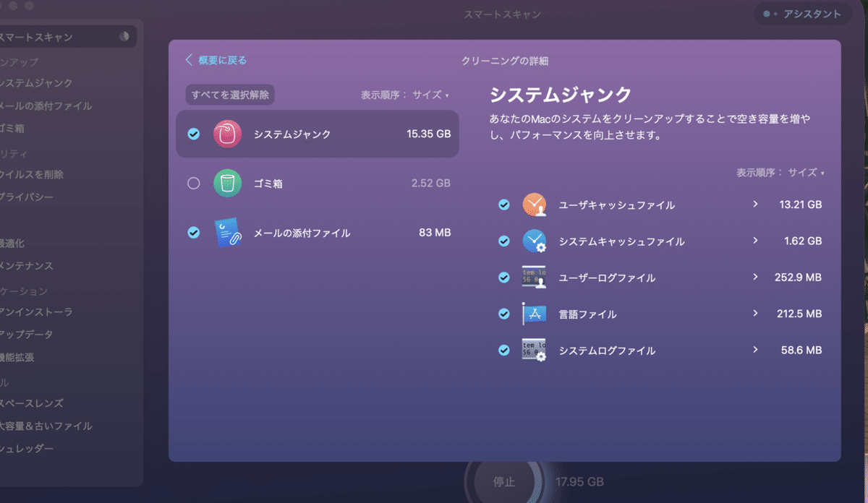Click the System Junk (システムジャンク) pink icon
The height and width of the screenshot is (503, 868).
pos(228,134)
